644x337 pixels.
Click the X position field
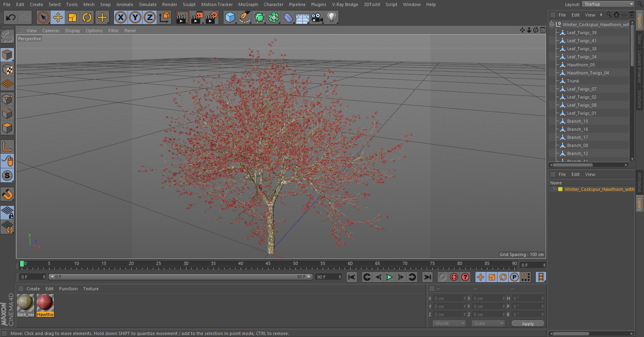tap(450, 298)
